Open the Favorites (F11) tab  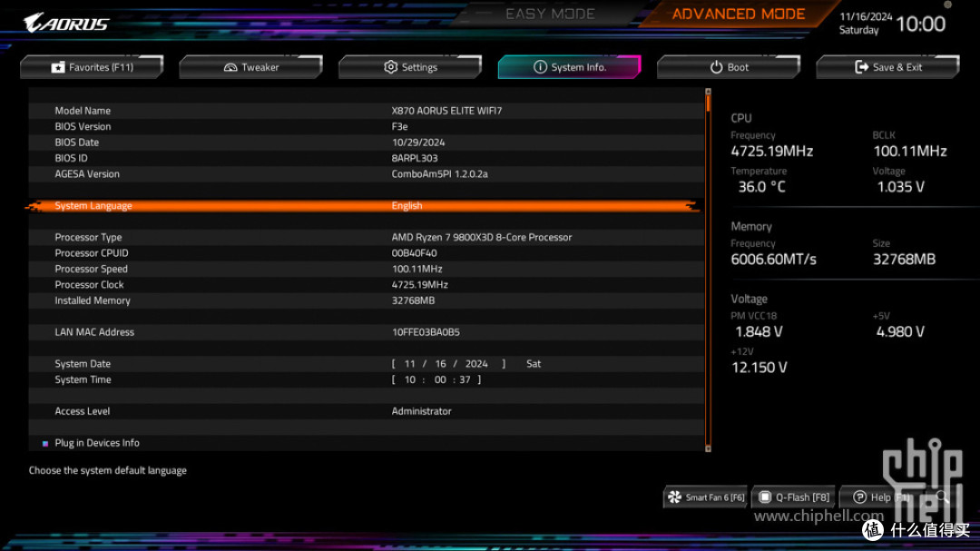click(92, 67)
